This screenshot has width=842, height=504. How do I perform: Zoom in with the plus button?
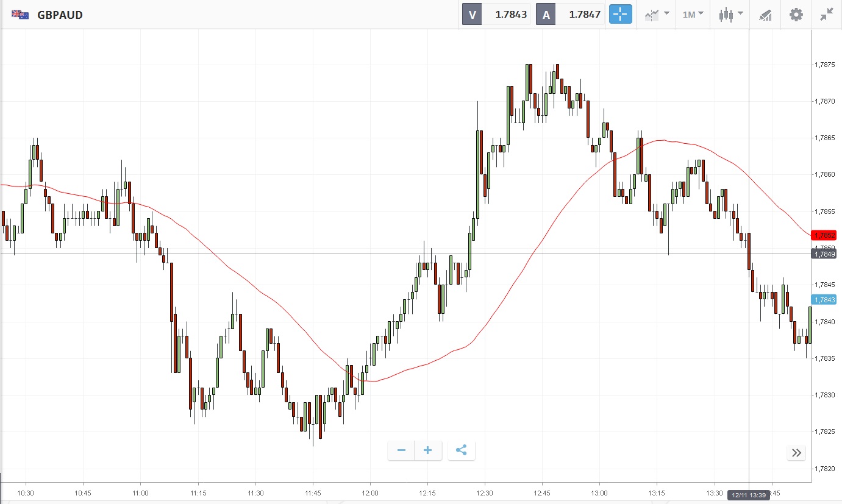[428, 450]
